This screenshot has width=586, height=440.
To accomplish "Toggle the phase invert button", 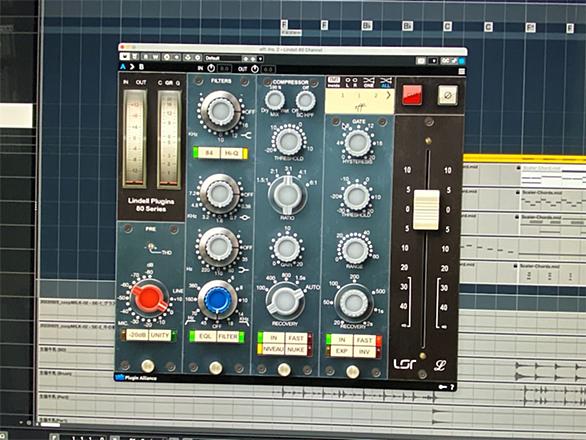I will (x=447, y=95).
